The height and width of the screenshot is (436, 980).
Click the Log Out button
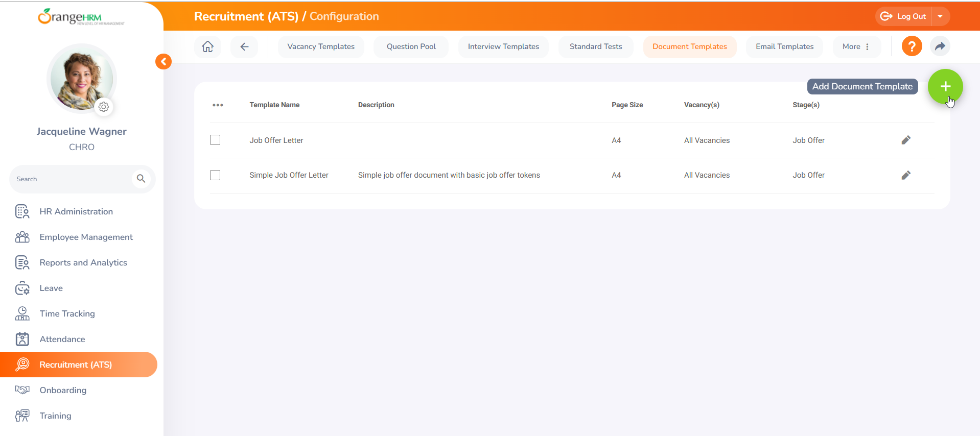pos(903,16)
